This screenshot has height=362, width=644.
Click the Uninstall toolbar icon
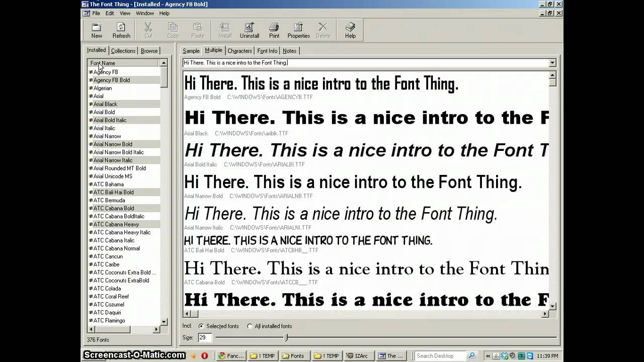pos(250,30)
